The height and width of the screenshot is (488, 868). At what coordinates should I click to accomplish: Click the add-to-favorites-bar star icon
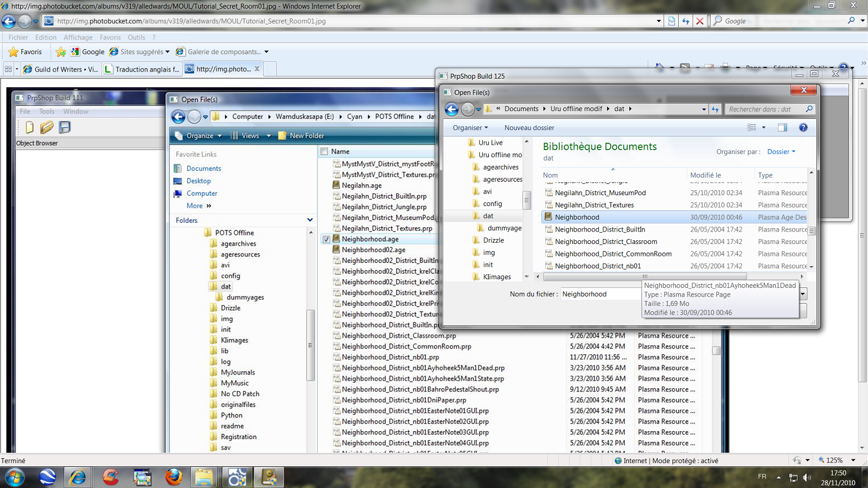click(x=61, y=52)
